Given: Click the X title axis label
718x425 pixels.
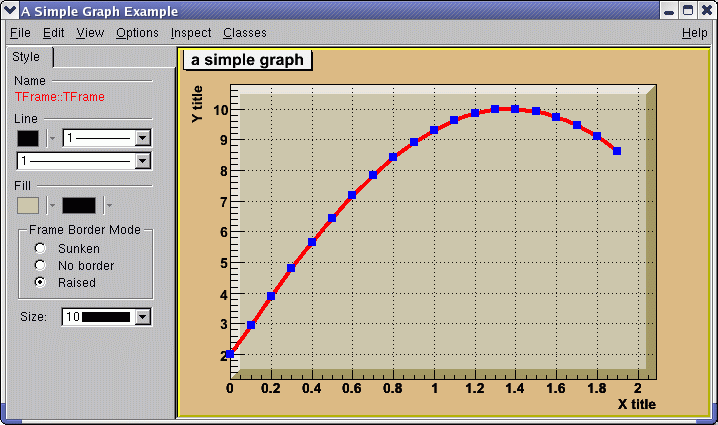Looking at the screenshot, I should [636, 404].
